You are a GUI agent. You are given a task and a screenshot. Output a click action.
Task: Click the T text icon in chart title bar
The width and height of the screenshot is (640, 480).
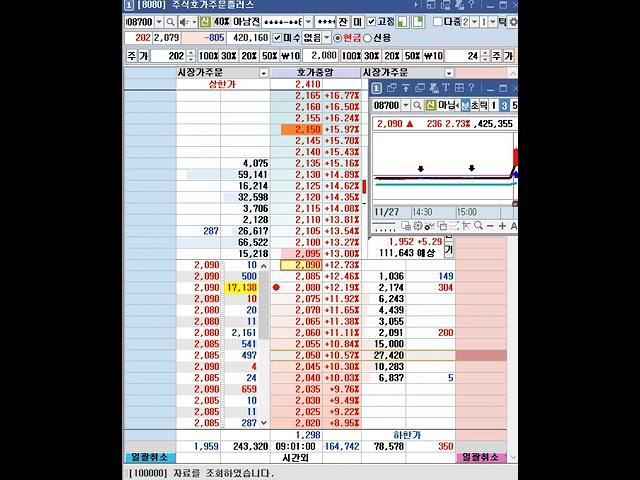point(446,87)
